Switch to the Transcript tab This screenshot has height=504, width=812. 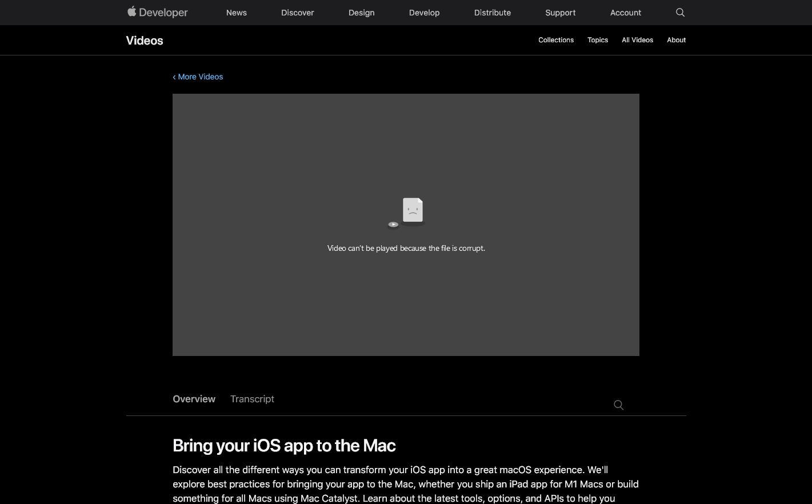252,399
